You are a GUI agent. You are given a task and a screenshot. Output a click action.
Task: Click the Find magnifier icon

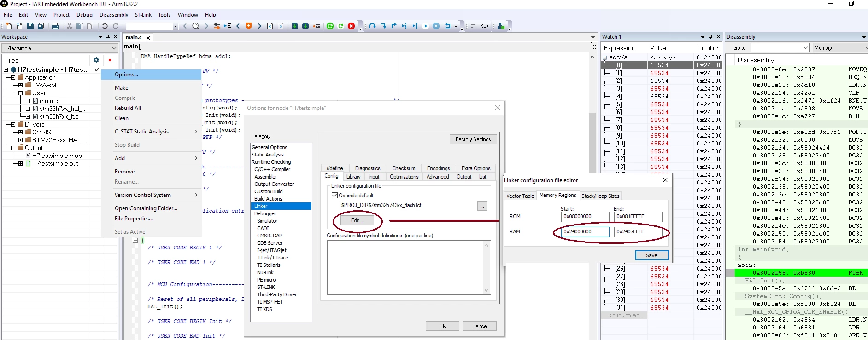point(196,26)
